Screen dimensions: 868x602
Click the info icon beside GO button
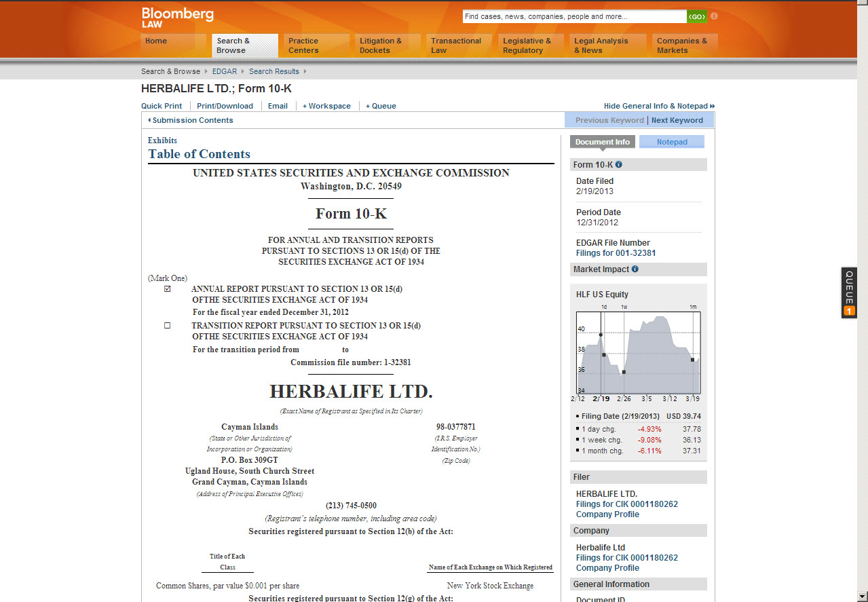(714, 16)
